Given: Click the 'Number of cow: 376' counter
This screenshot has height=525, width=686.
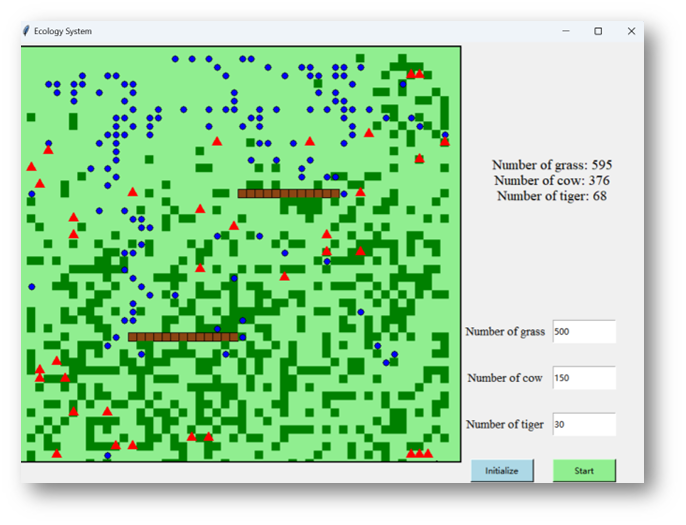Looking at the screenshot, I should [x=552, y=180].
